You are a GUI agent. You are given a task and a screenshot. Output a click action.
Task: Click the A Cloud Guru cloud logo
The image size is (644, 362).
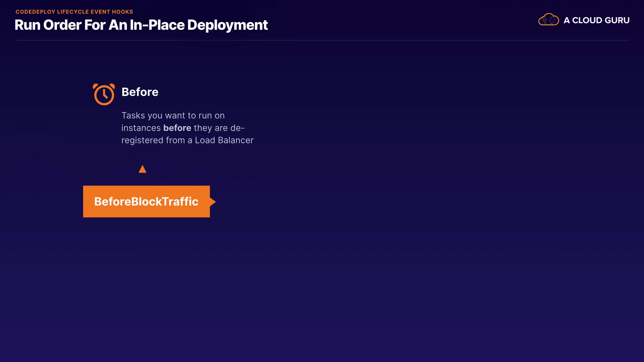[548, 20]
